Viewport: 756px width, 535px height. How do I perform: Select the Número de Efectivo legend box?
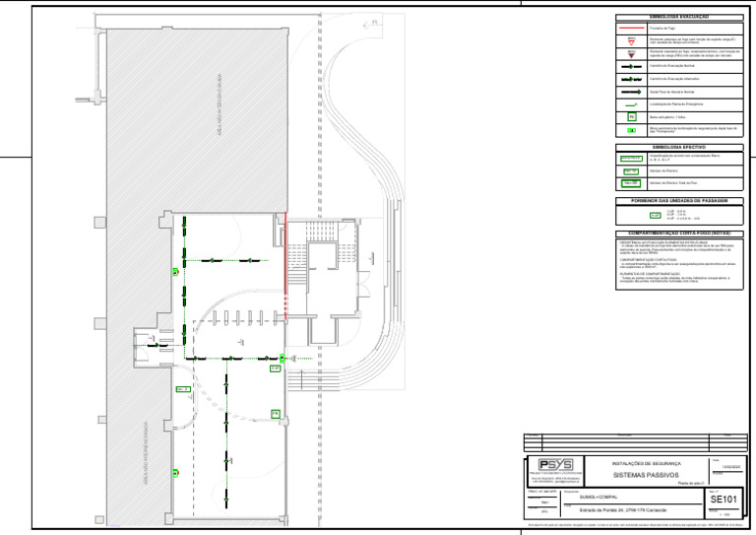(631, 170)
